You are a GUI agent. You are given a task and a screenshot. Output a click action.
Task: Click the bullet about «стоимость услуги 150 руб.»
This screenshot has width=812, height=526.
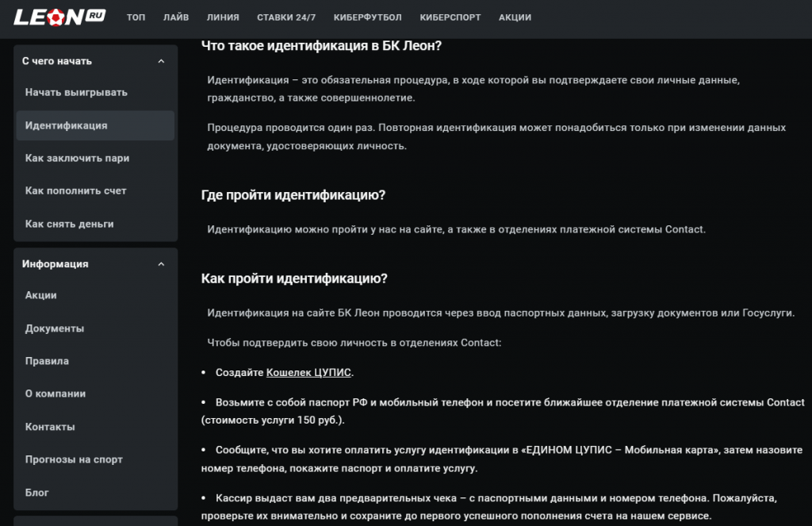tap(503, 411)
